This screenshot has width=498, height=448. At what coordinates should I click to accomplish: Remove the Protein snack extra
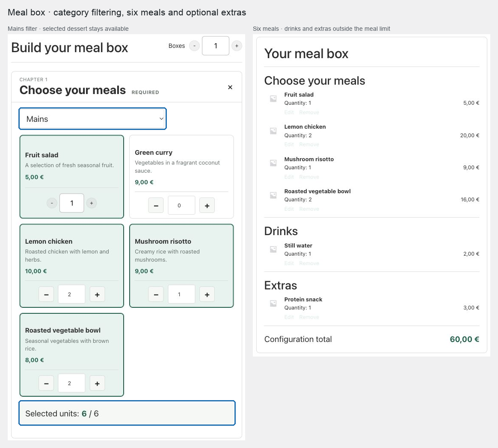pyautogui.click(x=309, y=317)
